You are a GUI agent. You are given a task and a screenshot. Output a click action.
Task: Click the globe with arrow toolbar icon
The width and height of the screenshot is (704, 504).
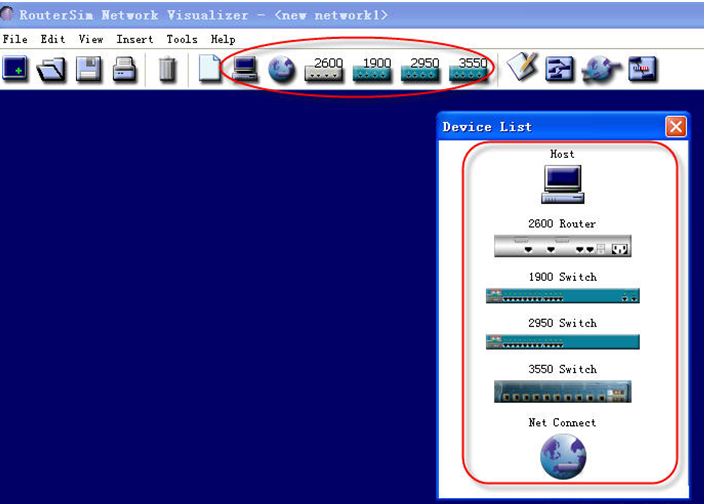601,70
